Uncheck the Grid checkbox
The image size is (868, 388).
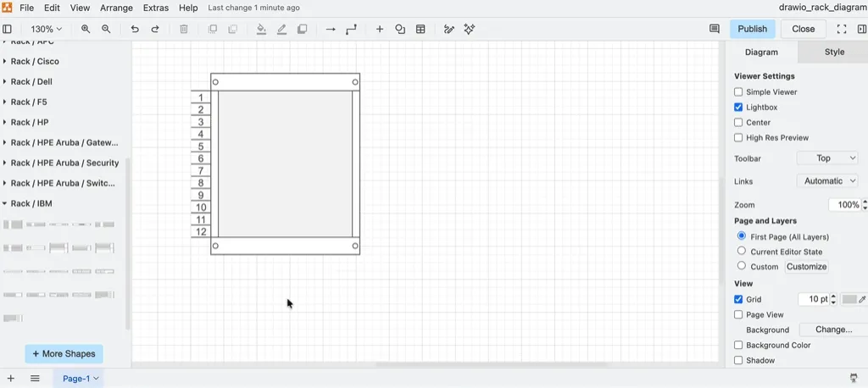(x=738, y=299)
